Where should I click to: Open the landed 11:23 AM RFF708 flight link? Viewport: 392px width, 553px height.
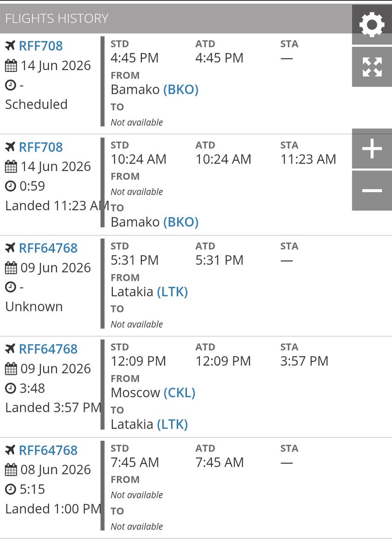[41, 147]
